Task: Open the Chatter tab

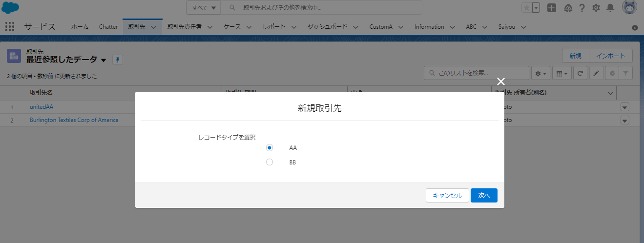Action: pyautogui.click(x=108, y=27)
